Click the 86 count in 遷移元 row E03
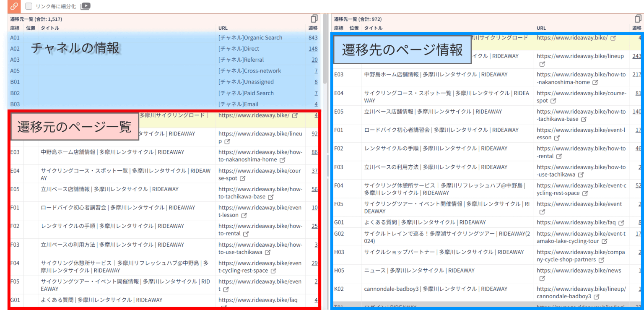The height and width of the screenshot is (310, 644). click(x=314, y=152)
